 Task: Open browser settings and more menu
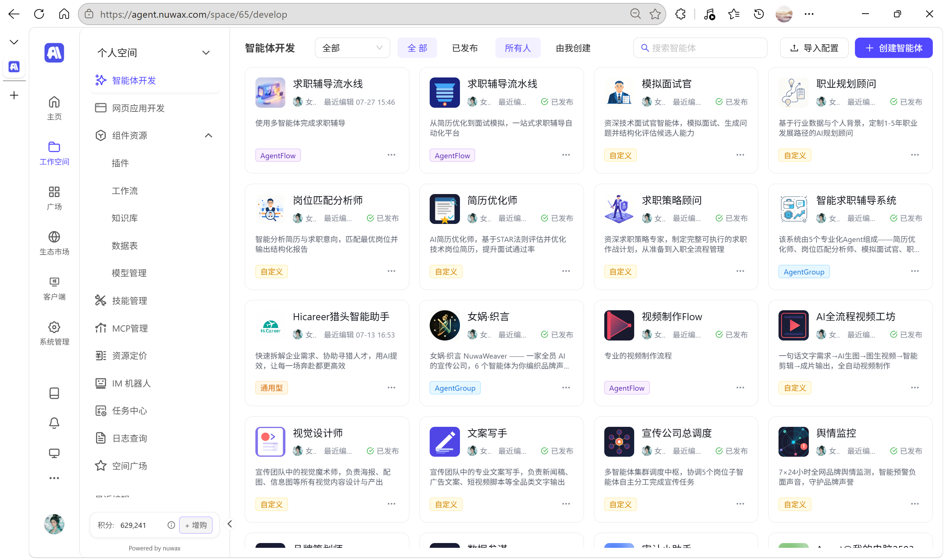point(809,14)
